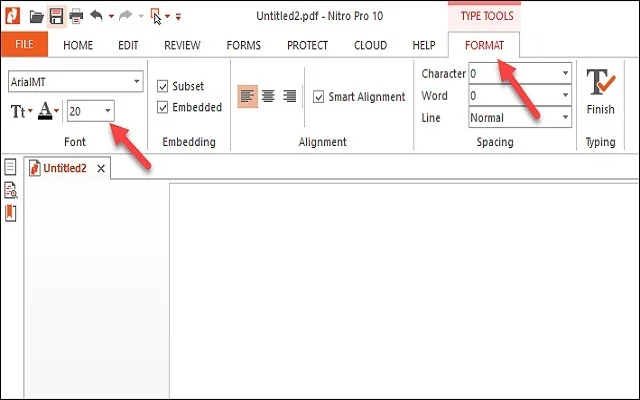Open the Tt text style menu
640x400 pixels.
click(x=21, y=111)
